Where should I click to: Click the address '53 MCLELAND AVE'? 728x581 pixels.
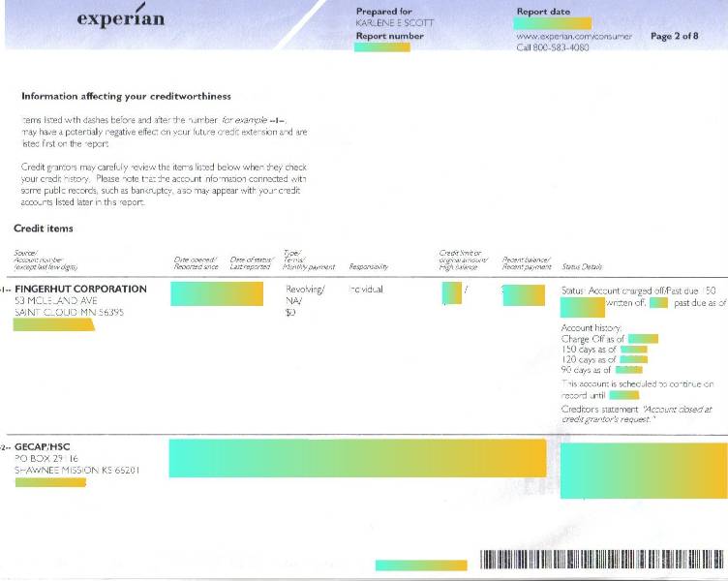pos(56,300)
